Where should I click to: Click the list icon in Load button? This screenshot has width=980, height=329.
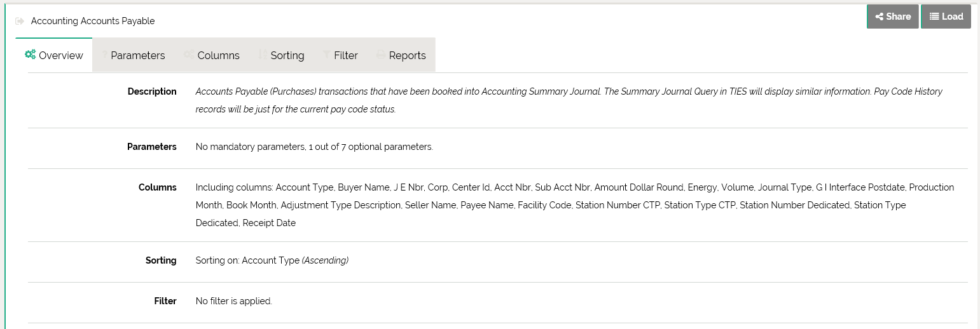[934, 17]
